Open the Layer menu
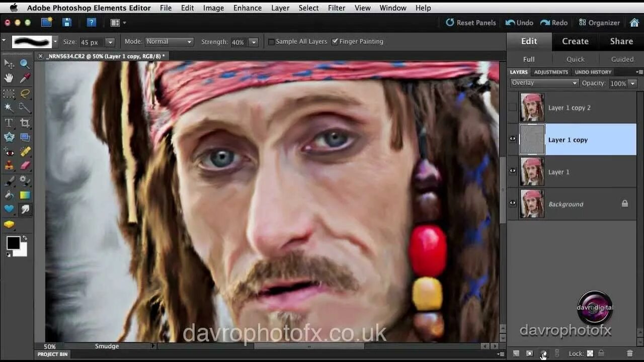 (280, 8)
